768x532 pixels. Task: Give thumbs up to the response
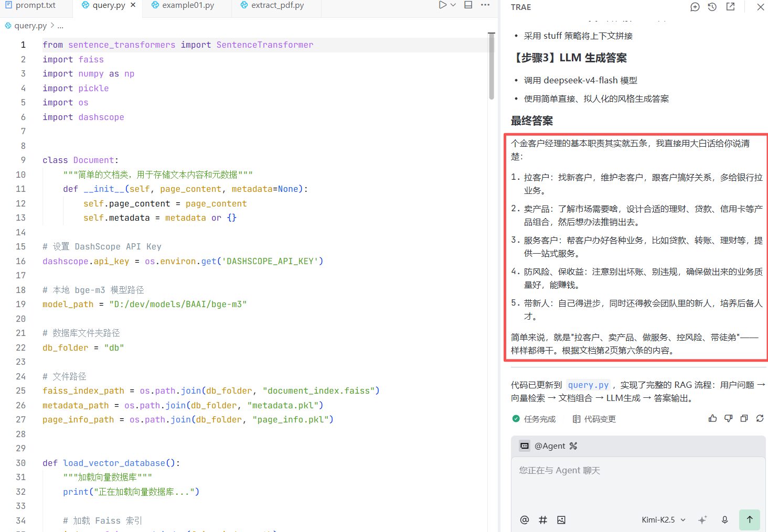[x=712, y=418]
